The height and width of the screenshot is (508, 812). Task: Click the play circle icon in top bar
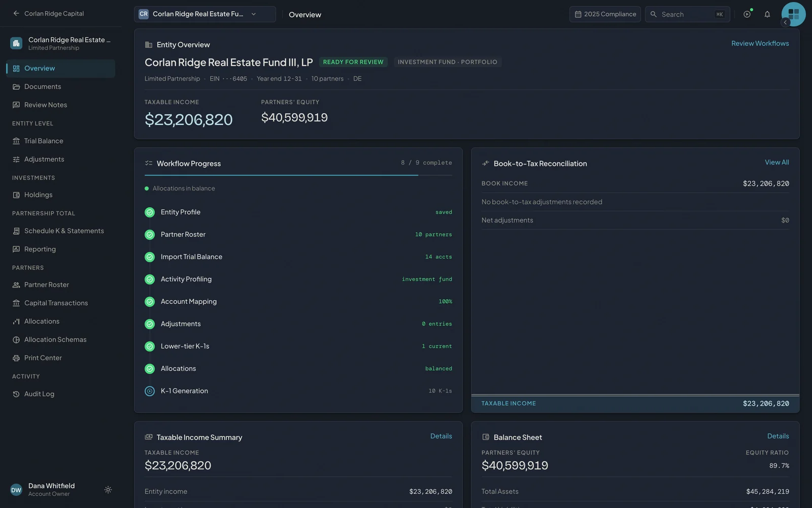[747, 14]
